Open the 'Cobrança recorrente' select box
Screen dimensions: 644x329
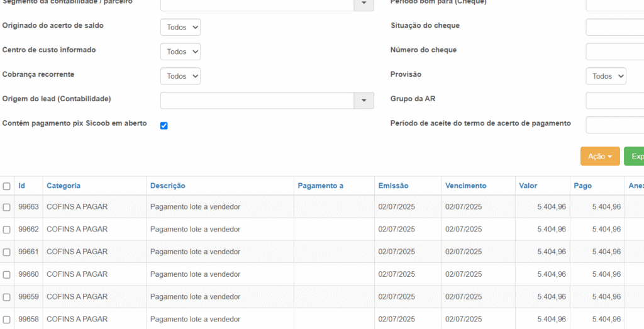[180, 76]
